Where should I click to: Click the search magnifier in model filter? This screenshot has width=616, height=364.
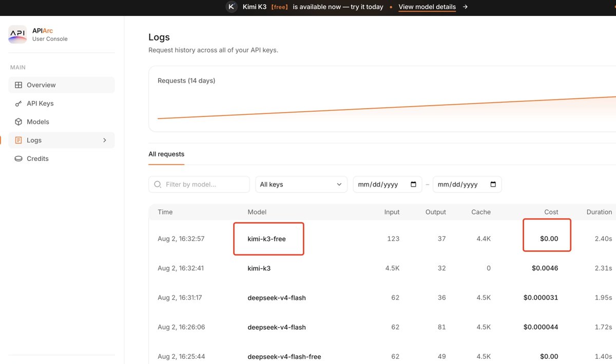(158, 185)
